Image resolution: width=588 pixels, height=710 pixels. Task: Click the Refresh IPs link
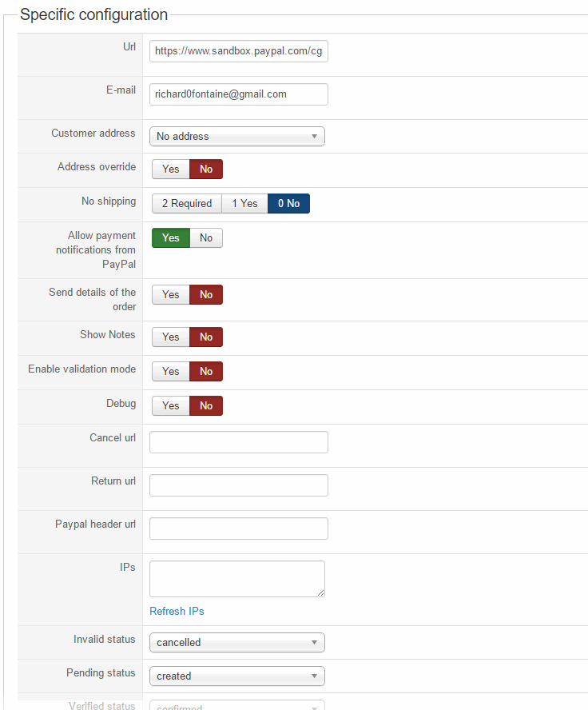(177, 612)
